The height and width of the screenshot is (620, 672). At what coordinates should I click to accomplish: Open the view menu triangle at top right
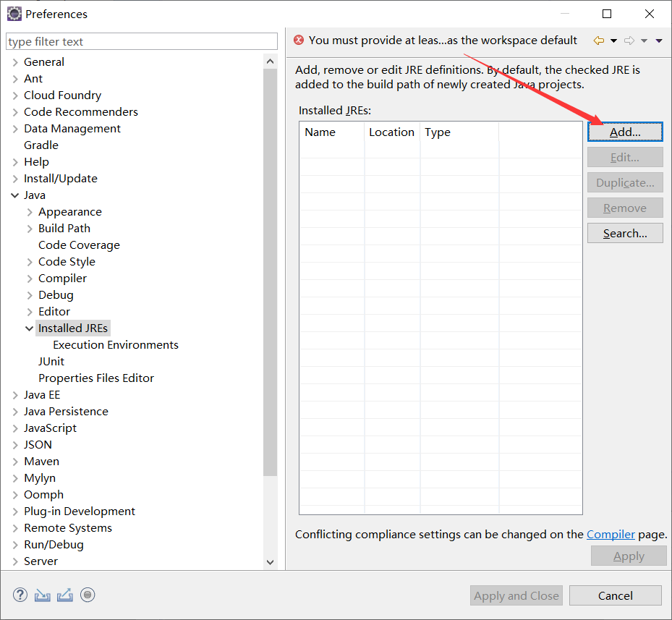coord(659,41)
